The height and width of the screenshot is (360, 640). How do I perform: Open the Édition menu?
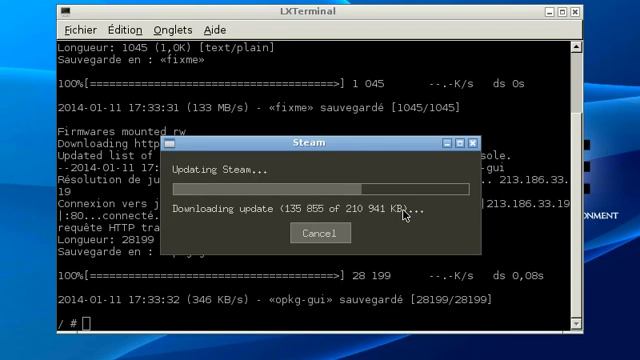click(x=125, y=30)
